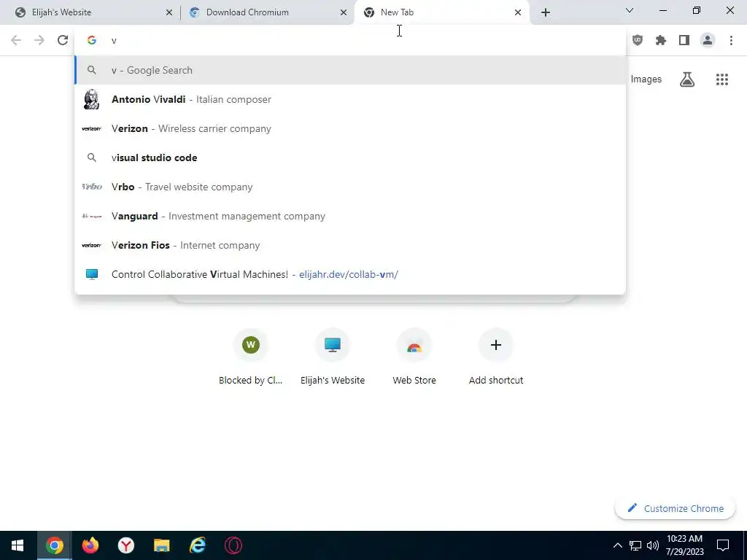Screen dimensions: 747x560
Task: Close the Download Chromium tab
Action: 344,12
